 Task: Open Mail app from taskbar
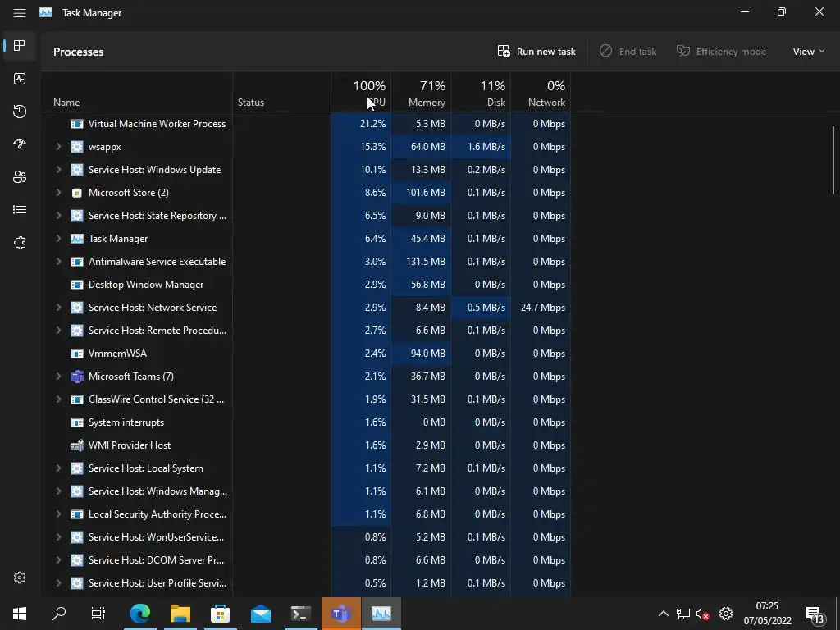(261, 614)
